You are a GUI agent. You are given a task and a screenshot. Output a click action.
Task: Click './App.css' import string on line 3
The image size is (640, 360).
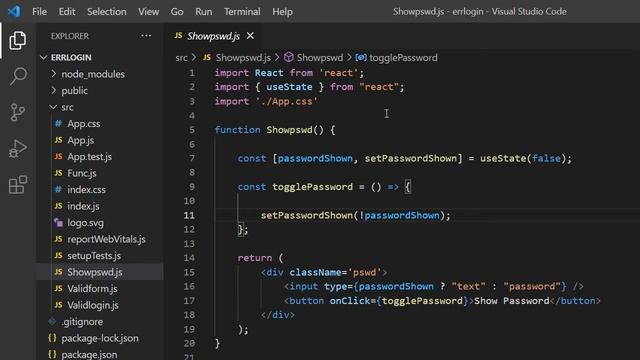point(287,101)
